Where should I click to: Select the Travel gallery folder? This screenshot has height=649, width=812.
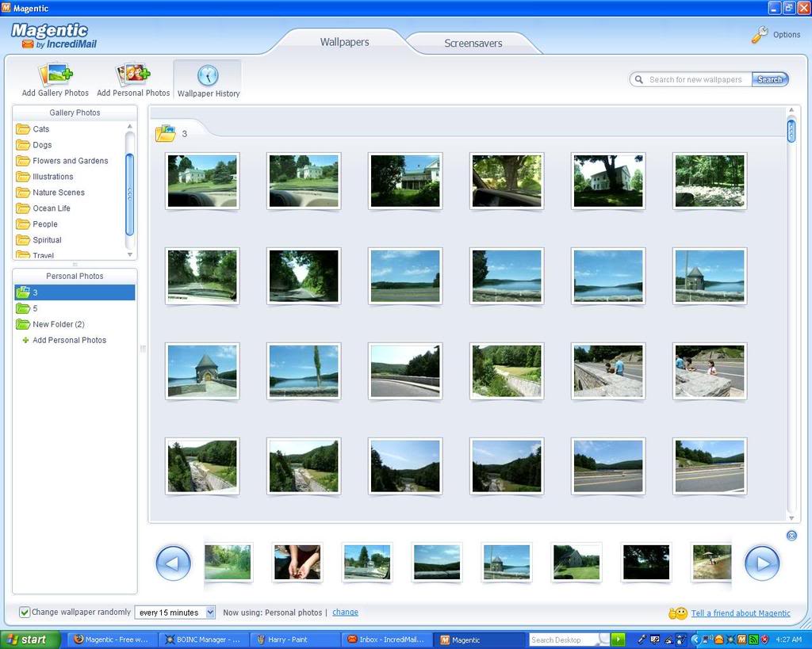click(43, 255)
